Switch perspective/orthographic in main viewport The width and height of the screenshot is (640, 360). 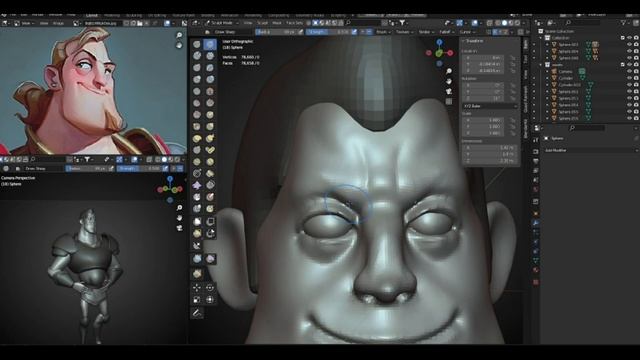point(449,101)
